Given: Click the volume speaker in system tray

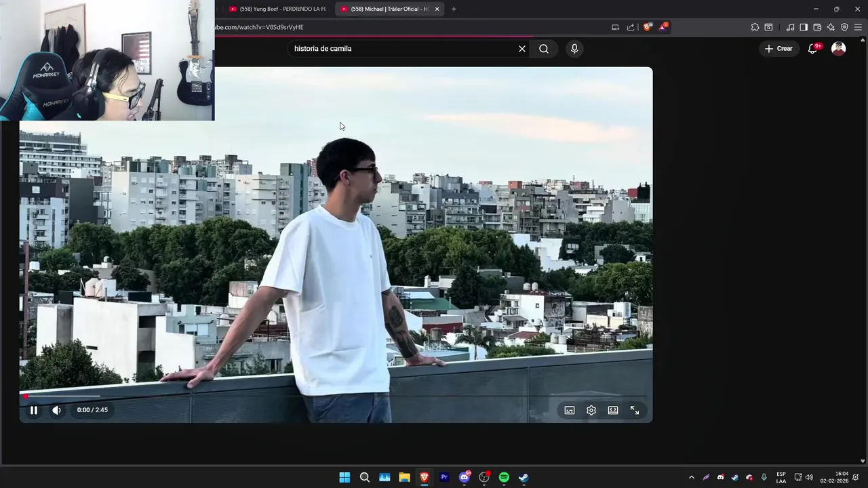Looking at the screenshot, I should 809,477.
